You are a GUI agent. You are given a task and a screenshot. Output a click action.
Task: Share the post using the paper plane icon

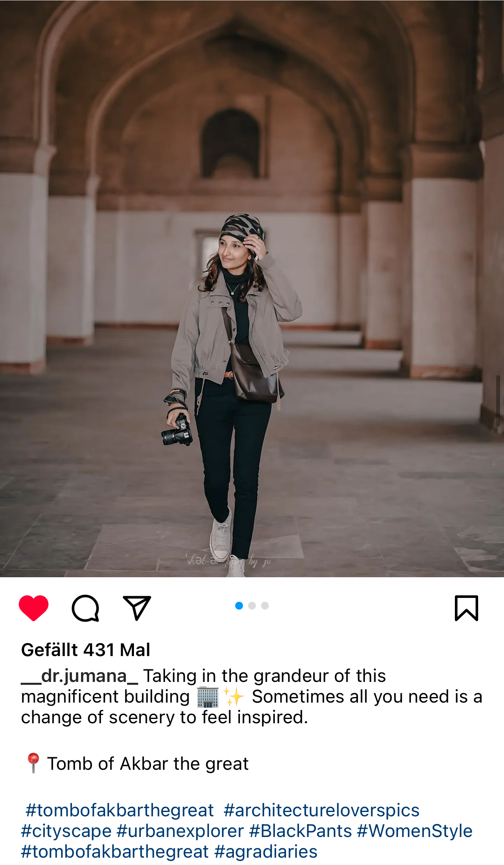[137, 608]
